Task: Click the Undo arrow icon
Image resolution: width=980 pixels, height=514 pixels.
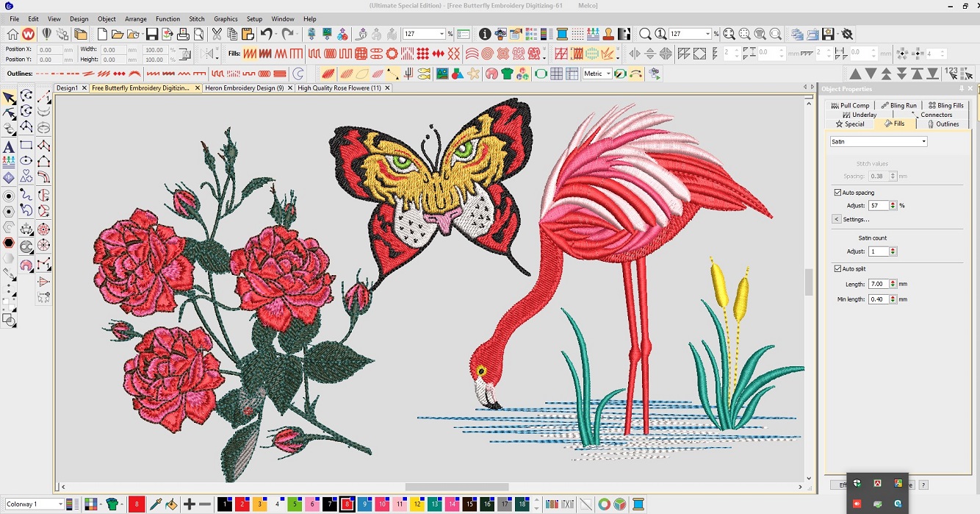Action: [266, 35]
